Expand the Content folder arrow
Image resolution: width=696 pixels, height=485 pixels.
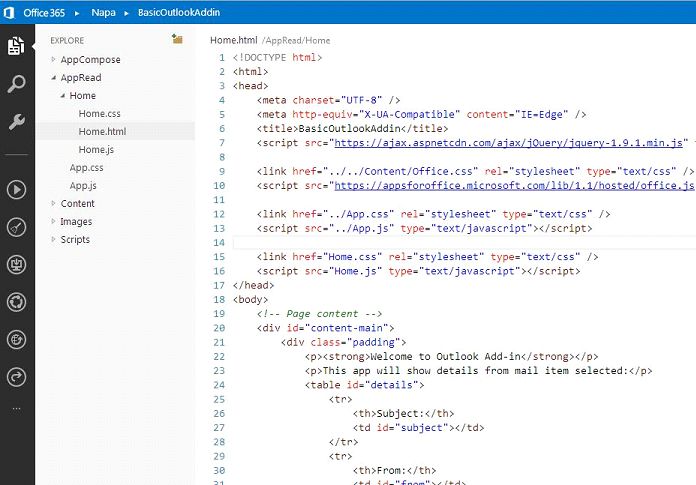point(53,203)
